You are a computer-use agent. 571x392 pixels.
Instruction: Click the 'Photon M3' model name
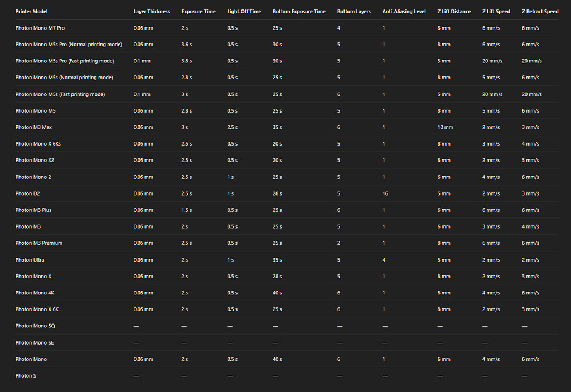28,226
